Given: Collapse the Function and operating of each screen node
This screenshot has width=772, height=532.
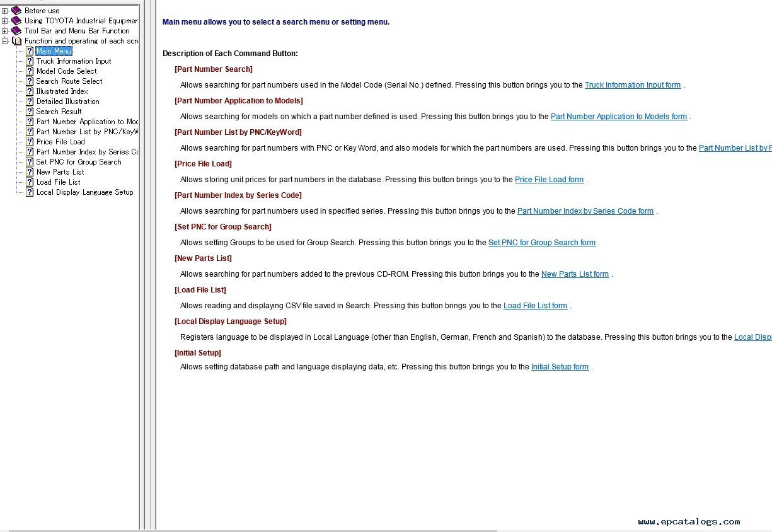Looking at the screenshot, I should (x=5, y=41).
